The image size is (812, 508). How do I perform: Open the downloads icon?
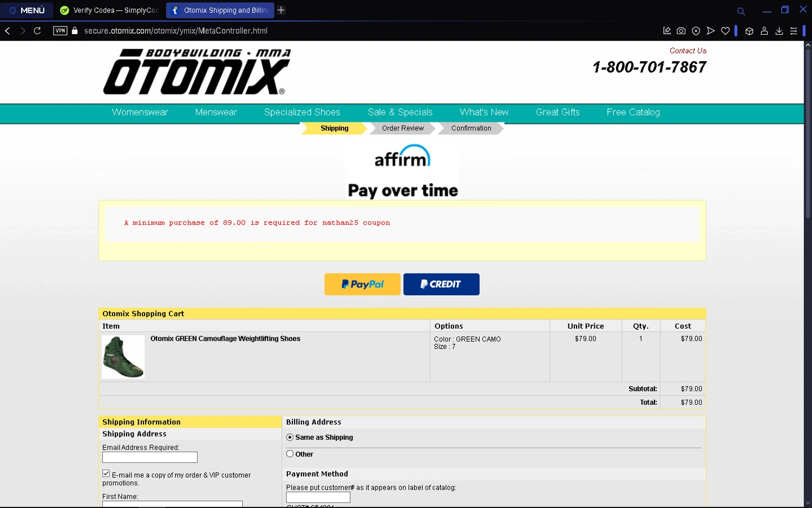pos(779,31)
